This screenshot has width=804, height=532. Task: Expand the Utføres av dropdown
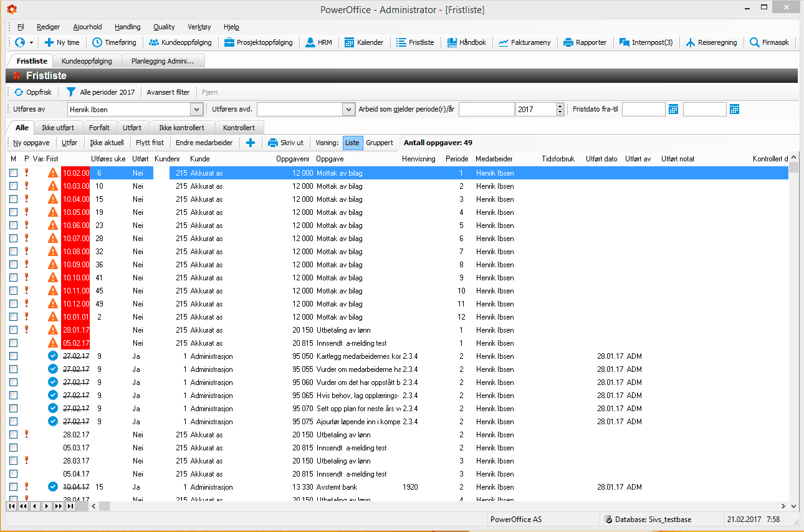pyautogui.click(x=196, y=110)
